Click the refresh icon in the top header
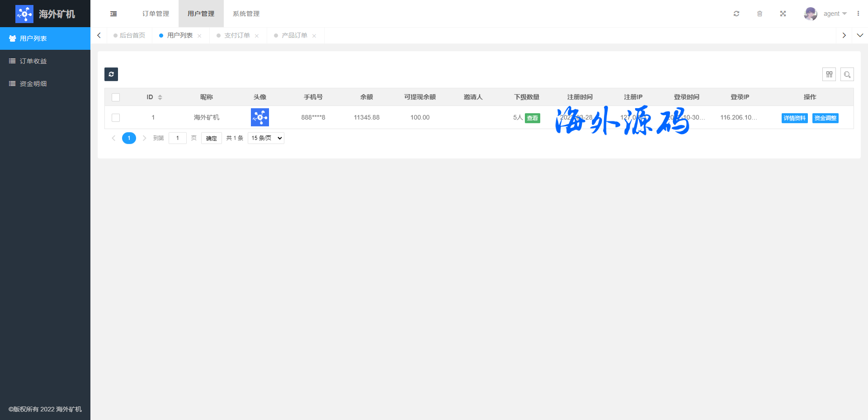868x420 pixels. tap(736, 14)
